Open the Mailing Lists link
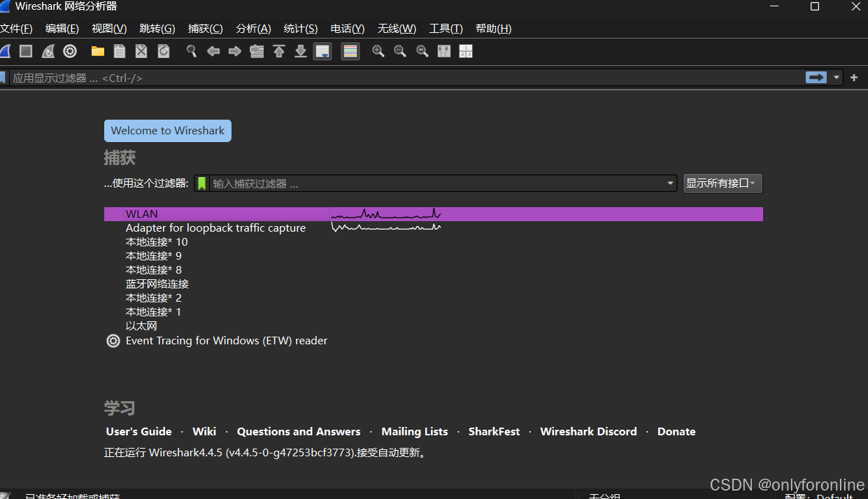This screenshot has height=499, width=868. tap(415, 432)
